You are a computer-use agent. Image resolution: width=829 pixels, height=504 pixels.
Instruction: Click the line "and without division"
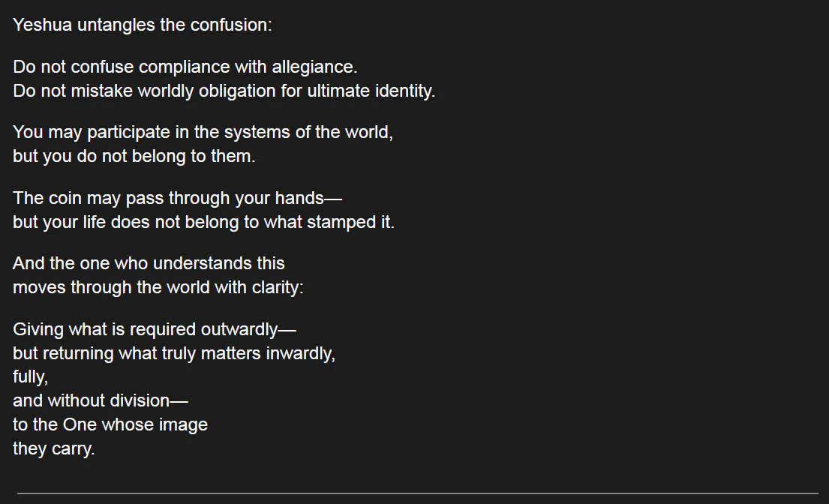[x=101, y=400]
